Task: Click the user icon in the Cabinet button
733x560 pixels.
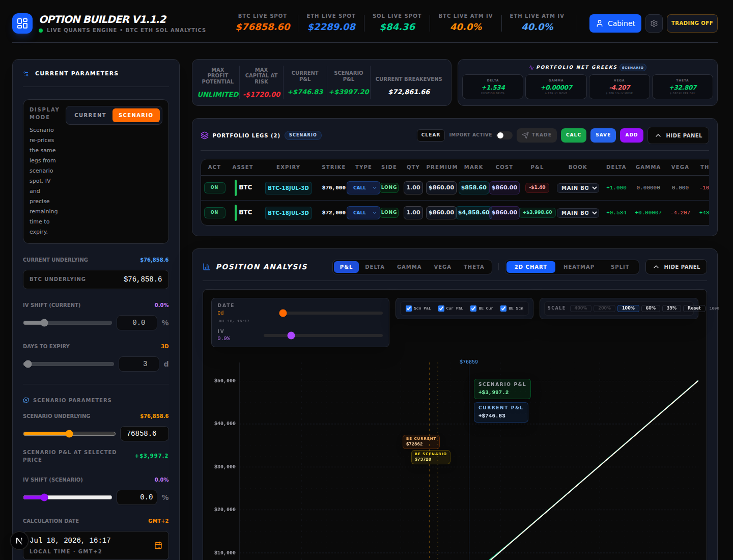Action: pyautogui.click(x=600, y=23)
